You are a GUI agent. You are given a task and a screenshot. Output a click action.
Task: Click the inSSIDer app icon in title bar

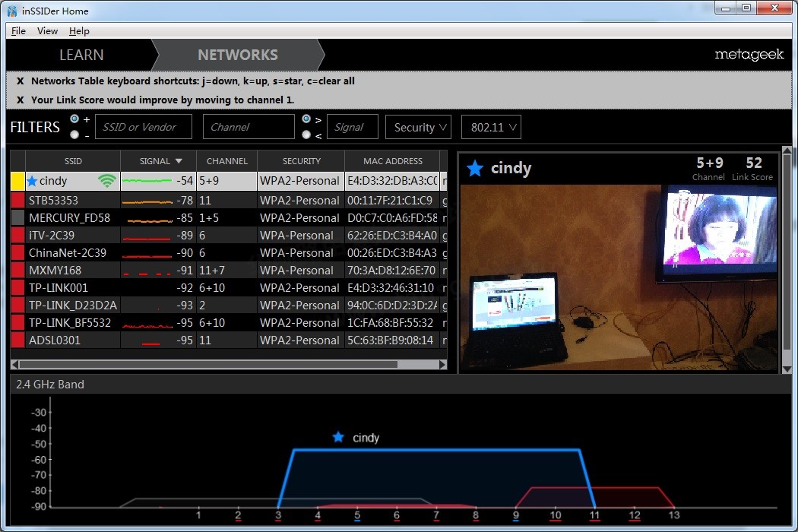[x=12, y=11]
